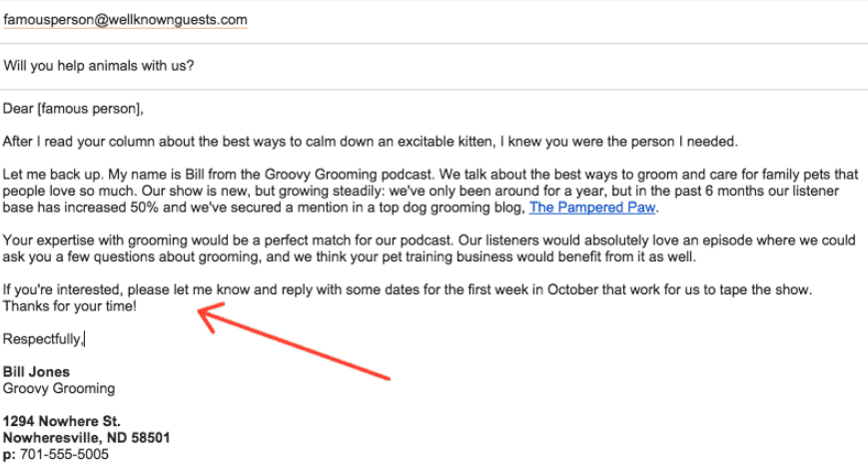Click the 'Thanks for your time!' sentence
Image resolution: width=868 pixels, height=467 pixels.
[x=69, y=306]
